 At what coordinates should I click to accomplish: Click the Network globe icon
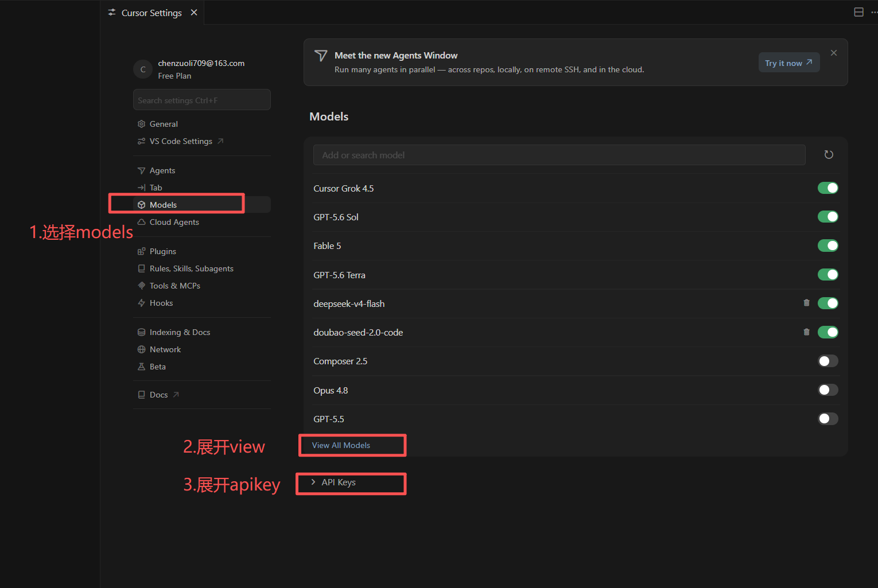(x=141, y=349)
